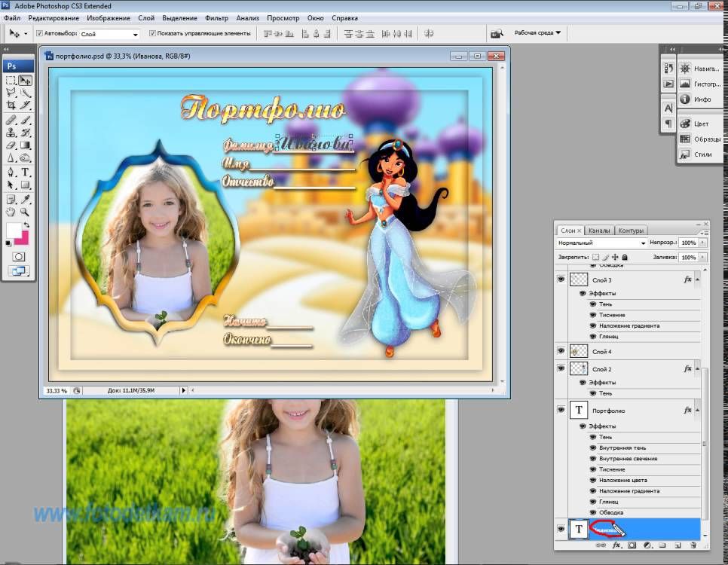This screenshot has width=728, height=565.
Task: Select the Eyedropper tool
Action: [x=25, y=200]
